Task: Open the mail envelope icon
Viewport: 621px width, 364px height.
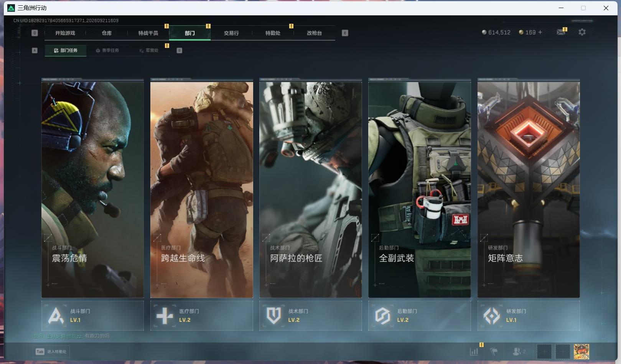Action: click(x=561, y=32)
